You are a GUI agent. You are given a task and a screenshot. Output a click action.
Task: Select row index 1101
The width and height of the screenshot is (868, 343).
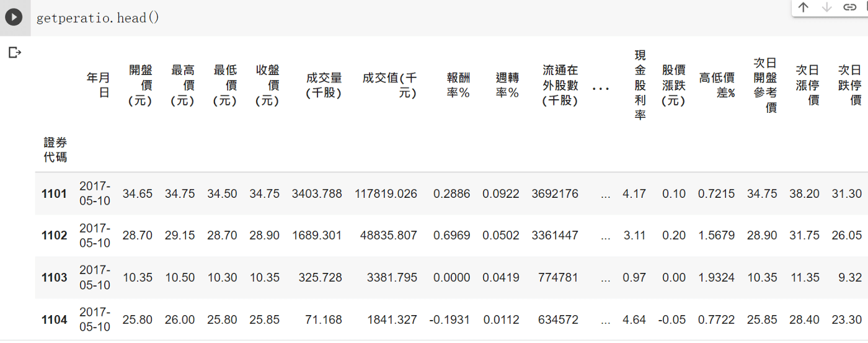[54, 194]
